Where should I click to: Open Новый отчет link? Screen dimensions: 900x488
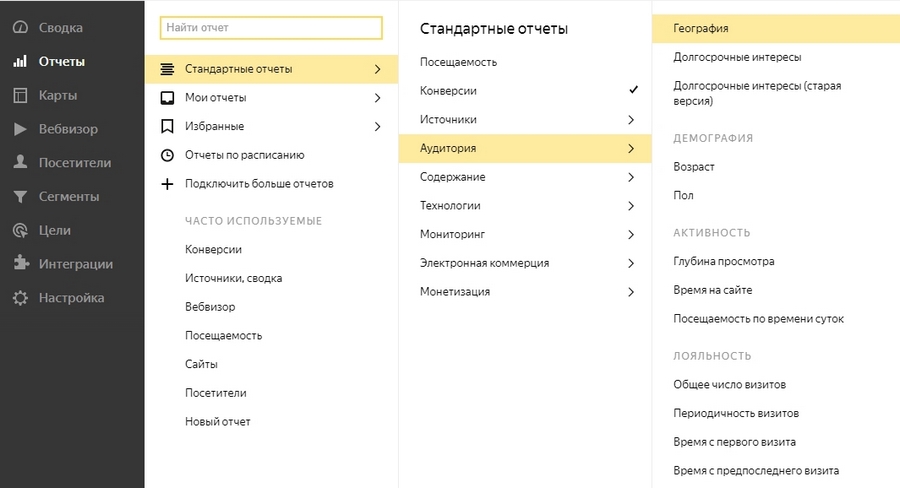point(218,421)
